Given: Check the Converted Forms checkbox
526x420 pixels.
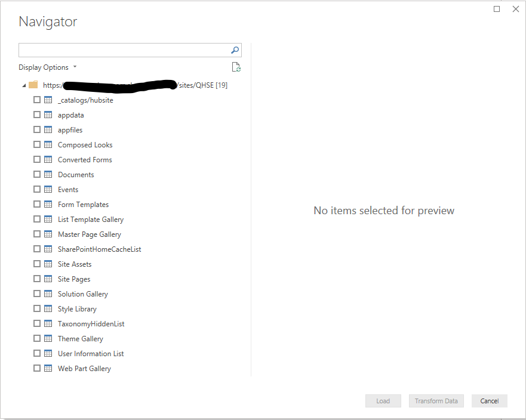Looking at the screenshot, I should (x=37, y=159).
